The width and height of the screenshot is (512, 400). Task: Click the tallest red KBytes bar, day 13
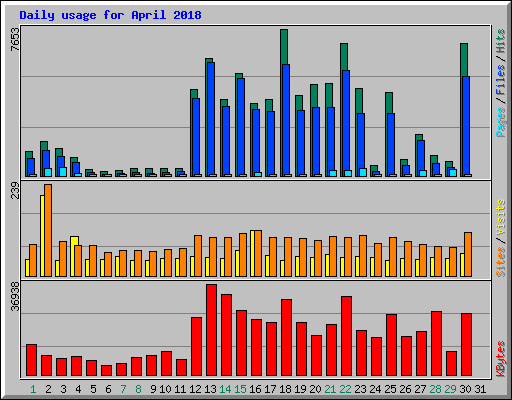click(x=211, y=330)
